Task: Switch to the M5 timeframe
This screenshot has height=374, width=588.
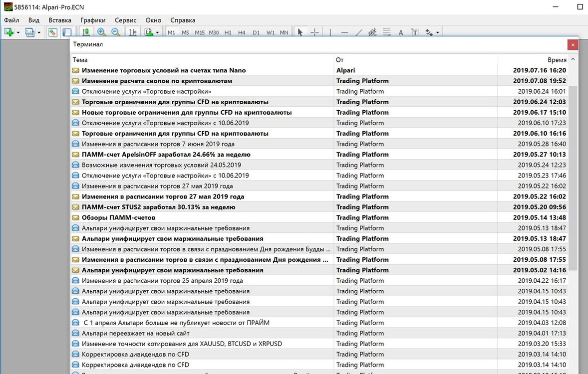Action: tap(185, 32)
